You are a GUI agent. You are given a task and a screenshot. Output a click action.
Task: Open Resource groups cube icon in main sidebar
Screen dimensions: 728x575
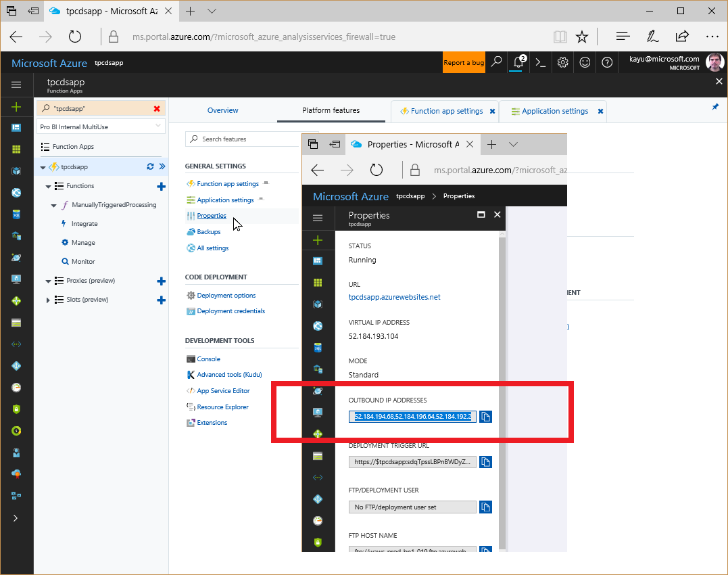pos(16,171)
